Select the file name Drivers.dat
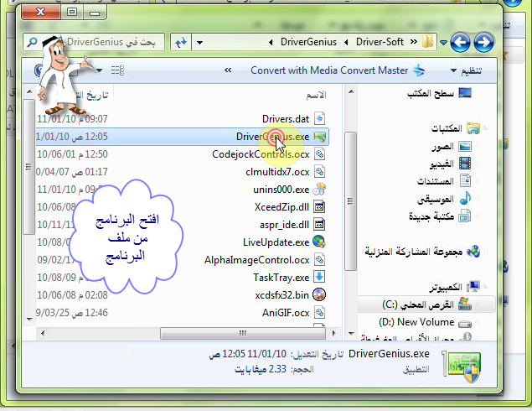The height and width of the screenshot is (411, 532). (x=286, y=119)
